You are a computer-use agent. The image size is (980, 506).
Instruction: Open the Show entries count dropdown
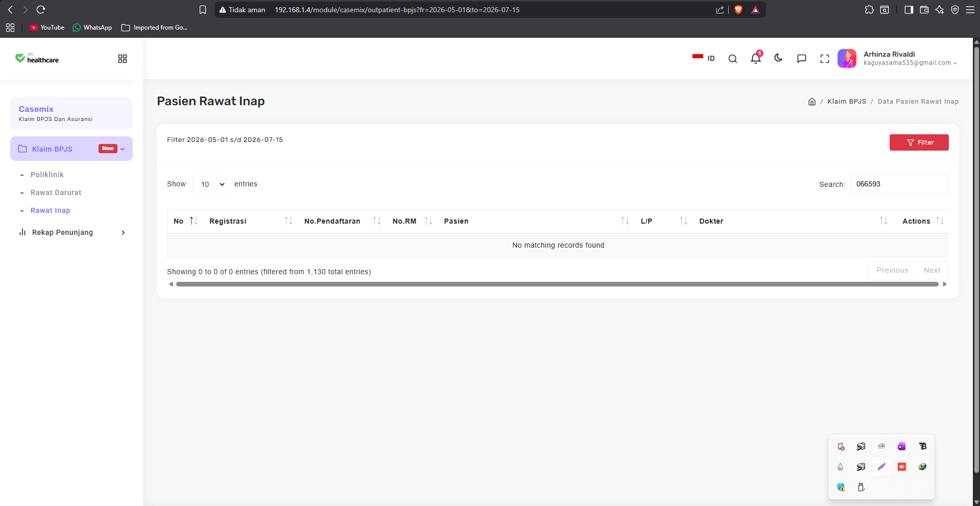coord(210,184)
